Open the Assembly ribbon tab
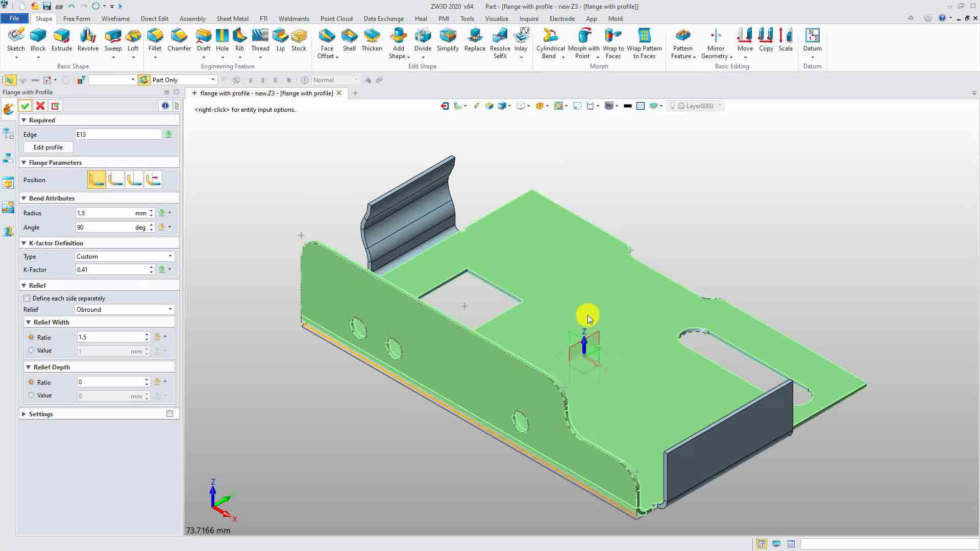 (192, 18)
